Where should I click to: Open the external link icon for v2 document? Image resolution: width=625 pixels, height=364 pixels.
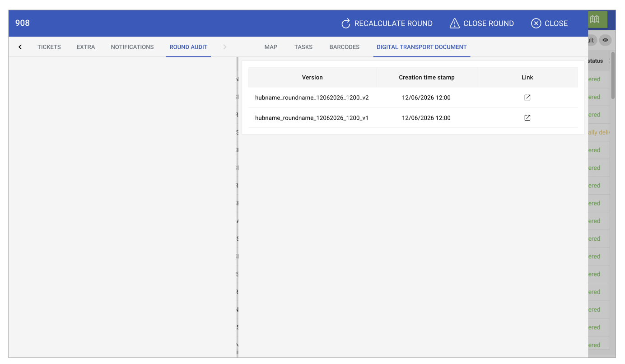point(527,98)
